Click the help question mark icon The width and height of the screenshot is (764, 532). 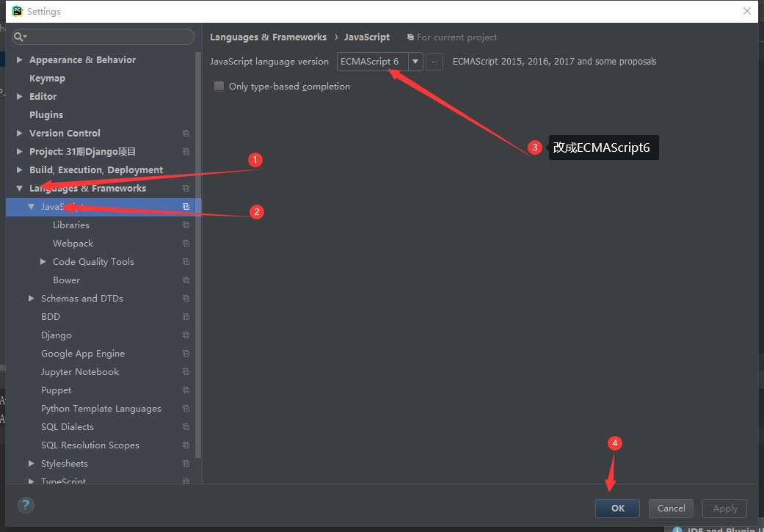[26, 505]
